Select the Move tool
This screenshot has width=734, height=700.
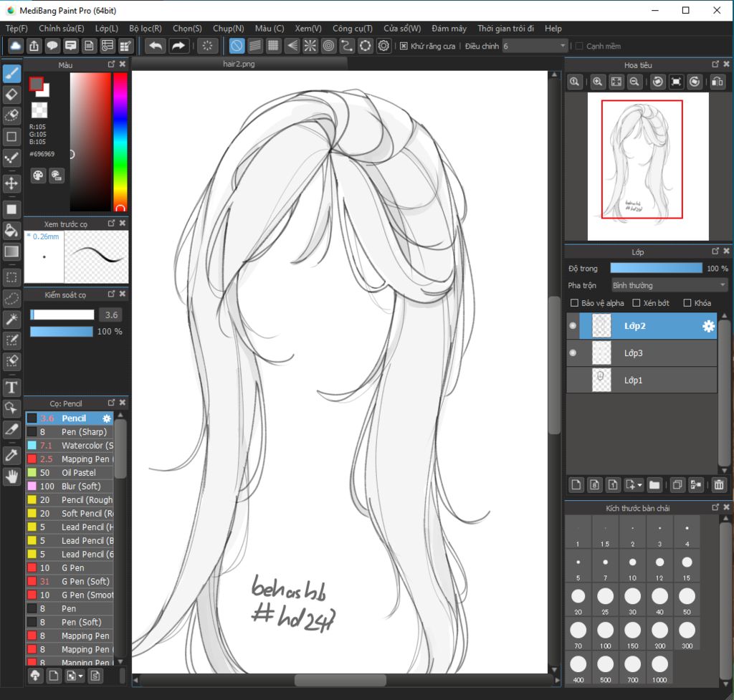[11, 183]
